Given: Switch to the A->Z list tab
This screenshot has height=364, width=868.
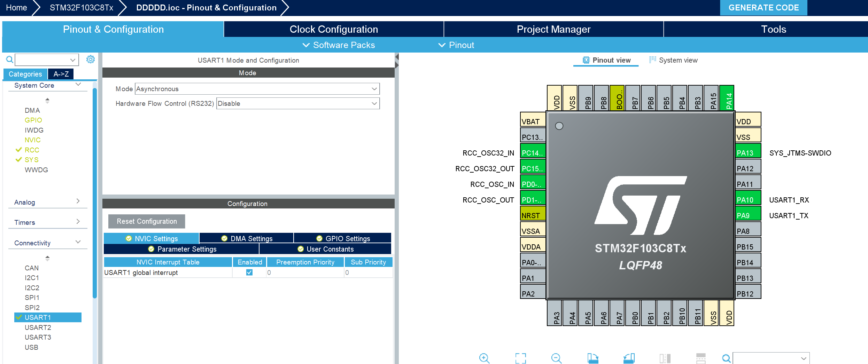Looking at the screenshot, I should [x=61, y=74].
